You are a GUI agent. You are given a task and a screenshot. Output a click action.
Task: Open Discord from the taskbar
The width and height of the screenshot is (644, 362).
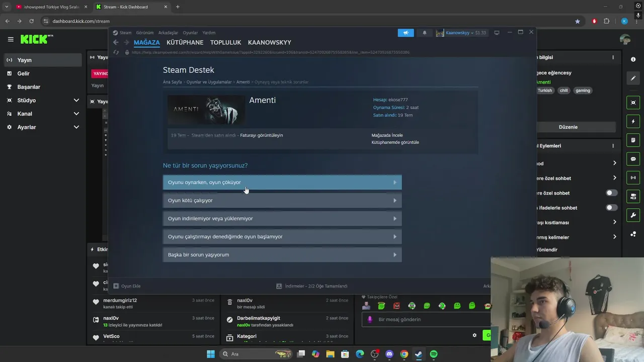[x=389, y=354]
